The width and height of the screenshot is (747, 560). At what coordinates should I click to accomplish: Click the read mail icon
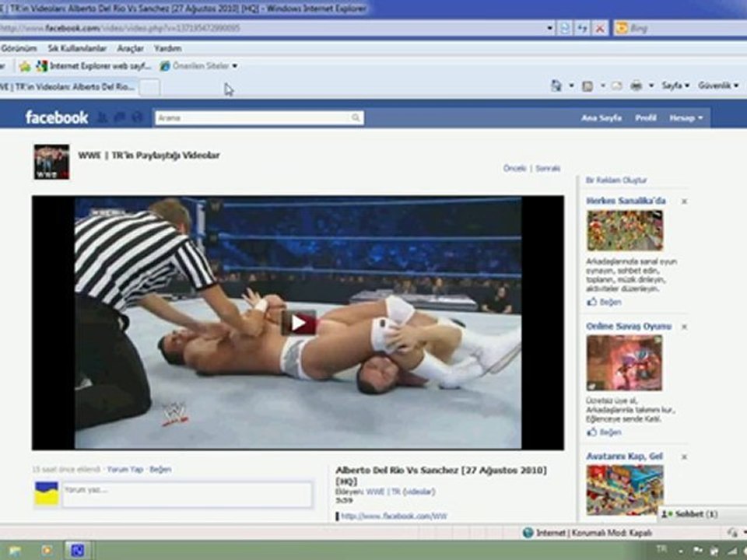tap(617, 86)
